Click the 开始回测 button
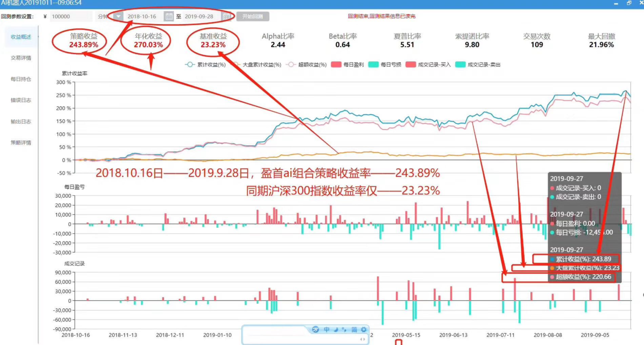644x345 pixels. pos(253,17)
